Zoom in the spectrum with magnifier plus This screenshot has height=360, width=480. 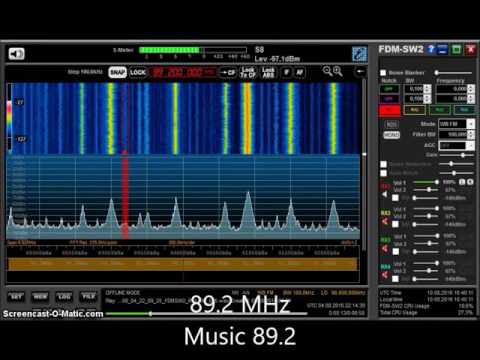(338, 71)
